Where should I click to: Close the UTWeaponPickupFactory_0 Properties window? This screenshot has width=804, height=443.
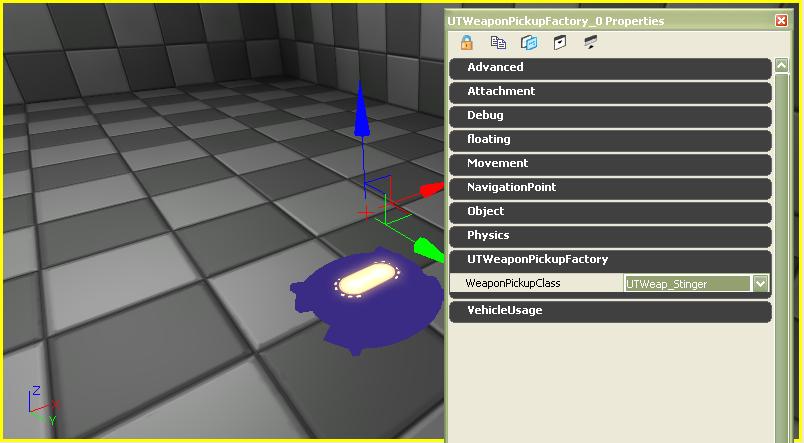[781, 21]
